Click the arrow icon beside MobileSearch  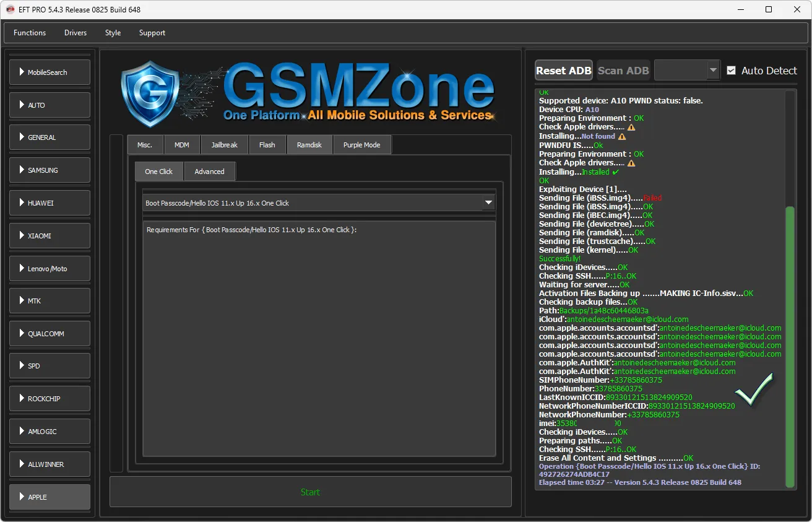[x=22, y=72]
